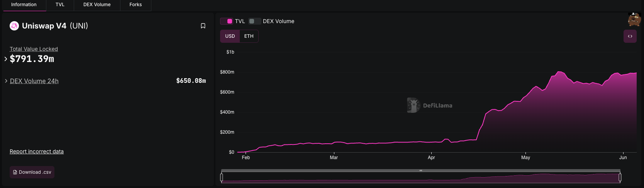Screen dimensions: 644x188
Task: Click the Uniswap V4 logo icon
Action: (14, 26)
